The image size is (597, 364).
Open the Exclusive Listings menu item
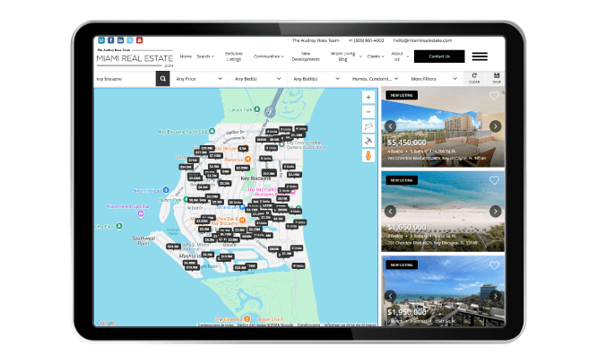(x=234, y=56)
